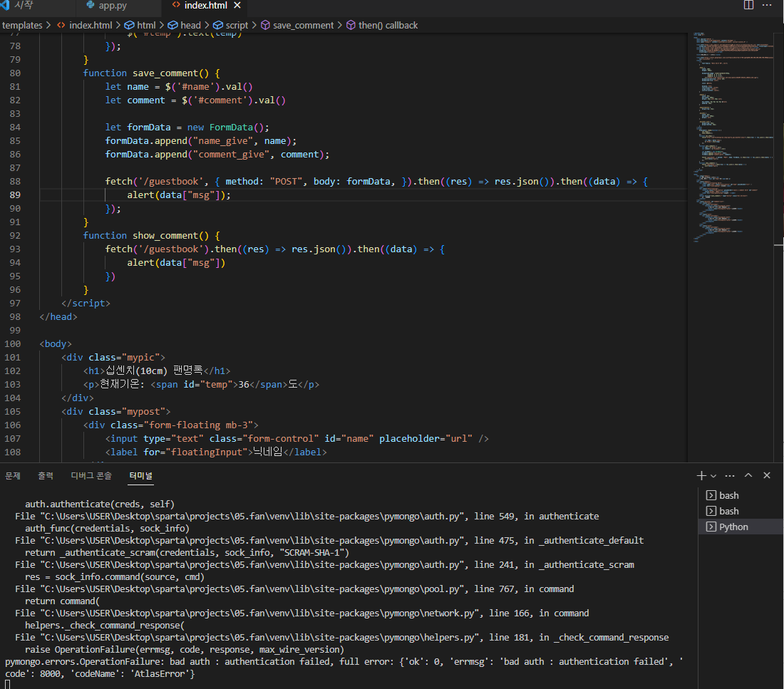Select the first bash terminal
The width and height of the screenshot is (784, 689).
click(x=741, y=495)
